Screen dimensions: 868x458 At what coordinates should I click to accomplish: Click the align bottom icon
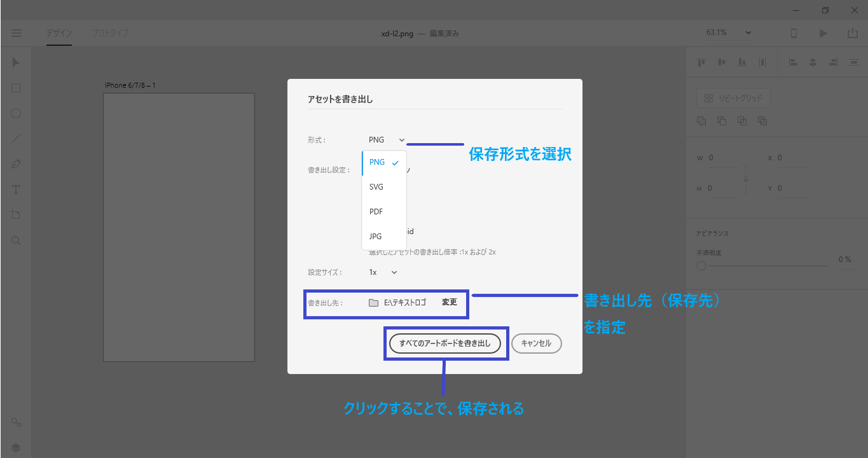[x=741, y=62]
